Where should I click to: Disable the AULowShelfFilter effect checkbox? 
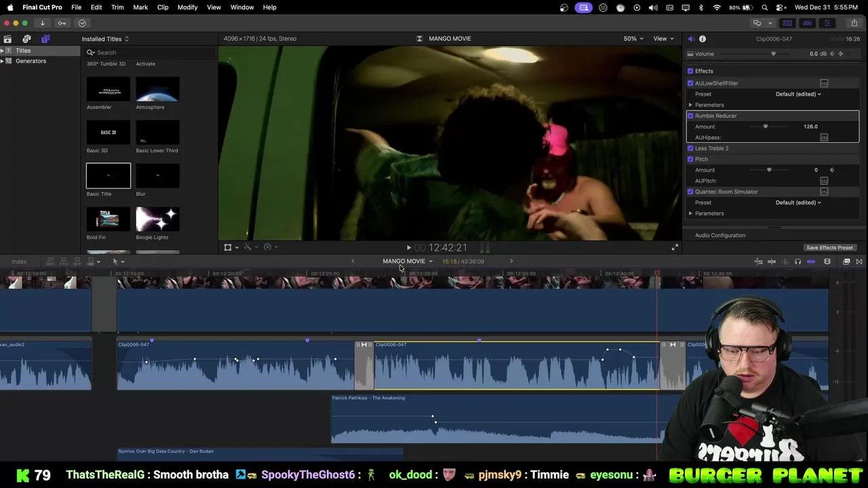pyautogui.click(x=690, y=83)
